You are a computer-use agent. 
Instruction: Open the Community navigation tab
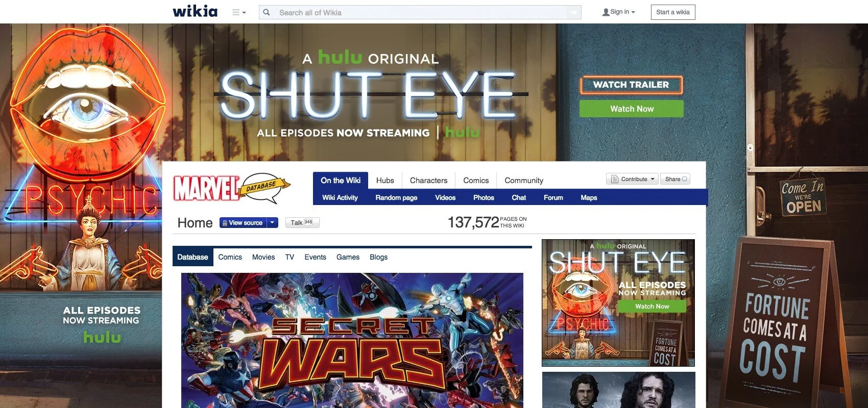coord(524,181)
